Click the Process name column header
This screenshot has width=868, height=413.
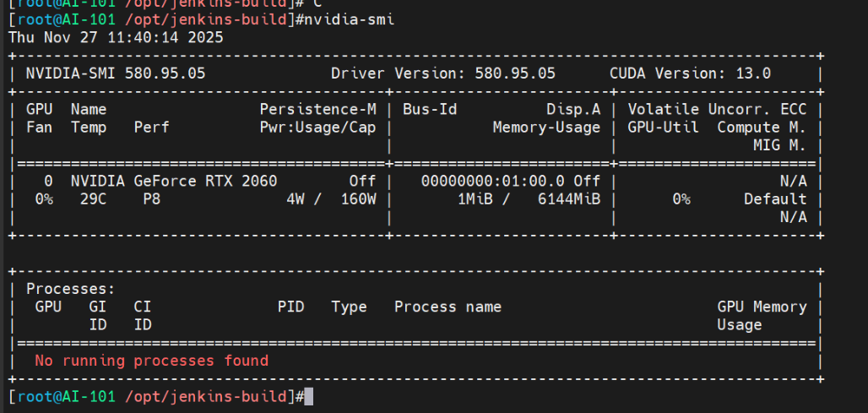pos(448,307)
